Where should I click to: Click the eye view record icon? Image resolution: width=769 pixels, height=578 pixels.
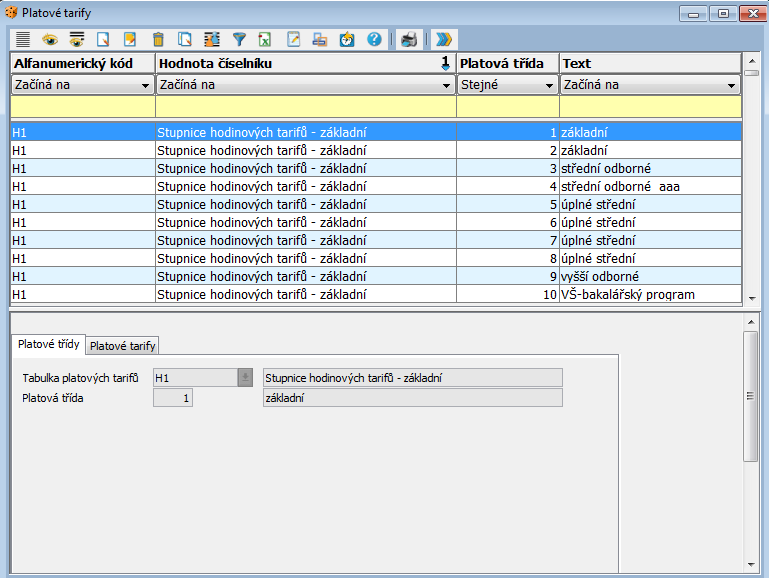pyautogui.click(x=49, y=39)
